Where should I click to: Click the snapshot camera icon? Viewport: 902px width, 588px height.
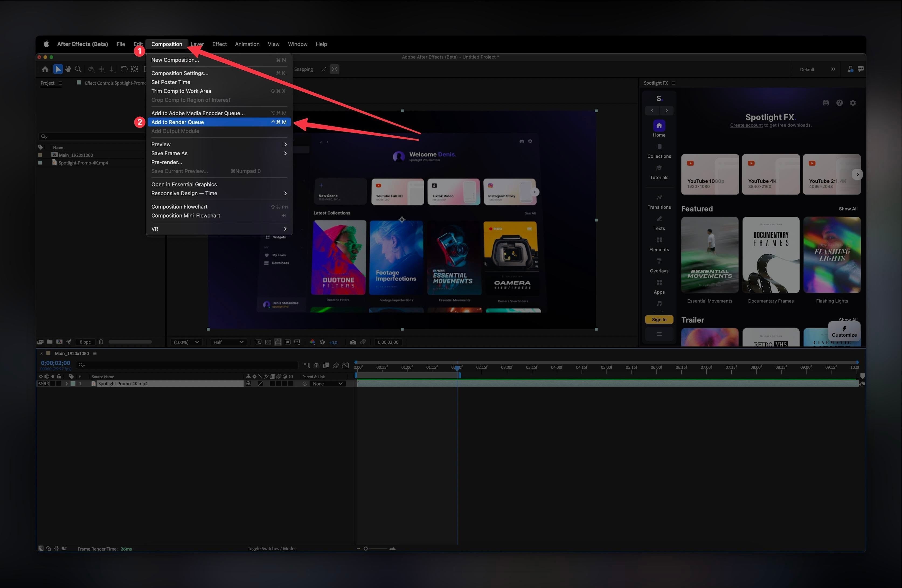point(353,342)
